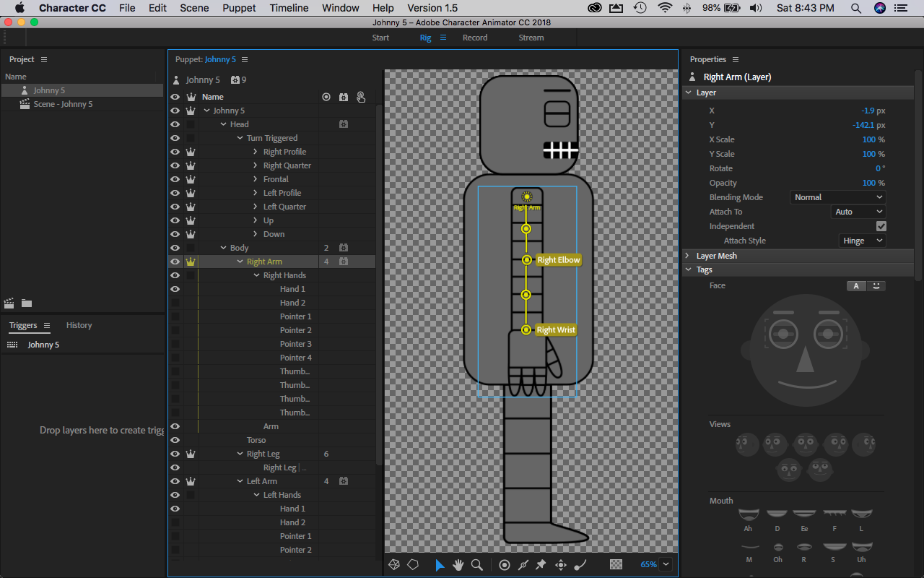This screenshot has width=924, height=578.
Task: Open the Puppet panel hamburger menu
Action: click(x=245, y=59)
